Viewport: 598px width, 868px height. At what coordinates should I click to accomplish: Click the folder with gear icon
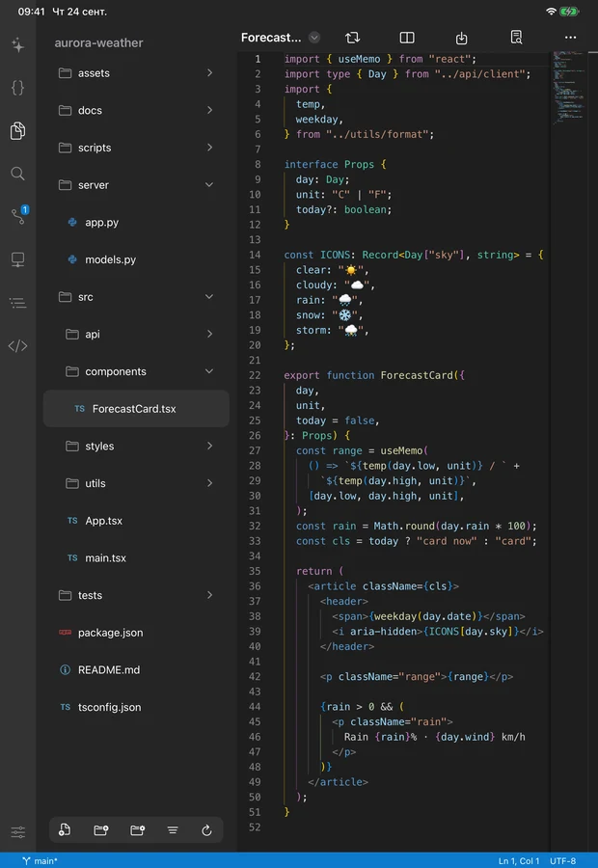137,829
